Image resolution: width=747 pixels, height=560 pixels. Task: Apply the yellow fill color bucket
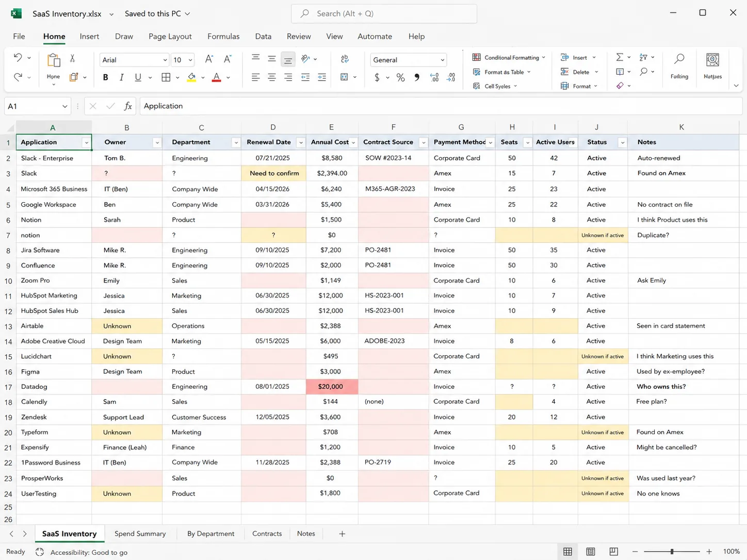191,77
